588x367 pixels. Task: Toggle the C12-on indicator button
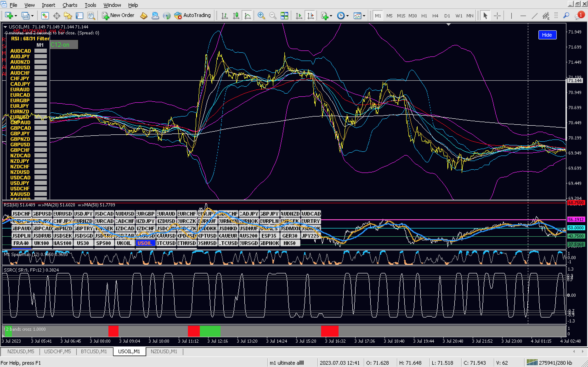click(x=64, y=45)
